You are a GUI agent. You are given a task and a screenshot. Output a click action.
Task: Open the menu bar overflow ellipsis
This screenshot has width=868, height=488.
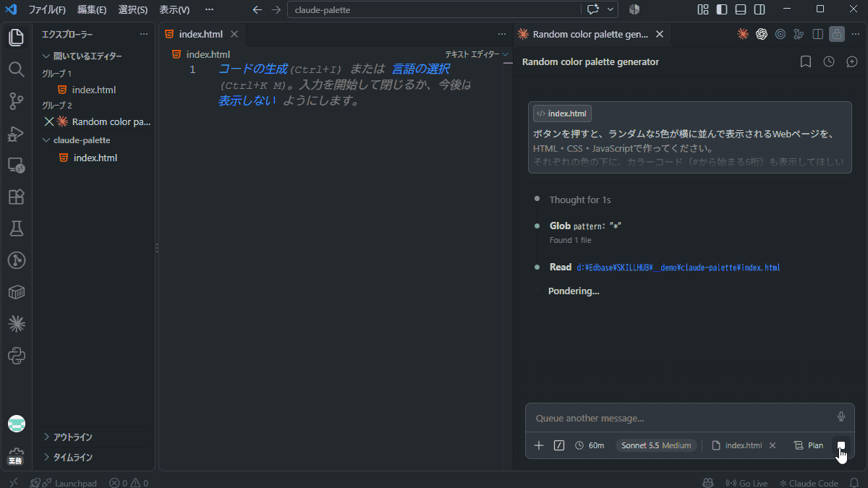pos(209,9)
